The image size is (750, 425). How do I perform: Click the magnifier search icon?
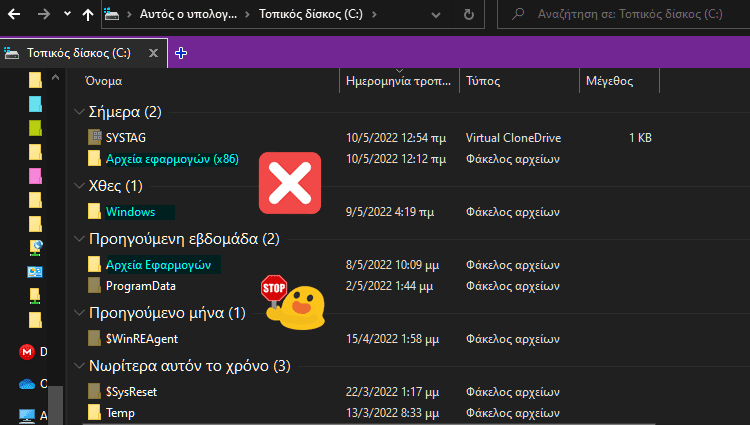point(518,14)
